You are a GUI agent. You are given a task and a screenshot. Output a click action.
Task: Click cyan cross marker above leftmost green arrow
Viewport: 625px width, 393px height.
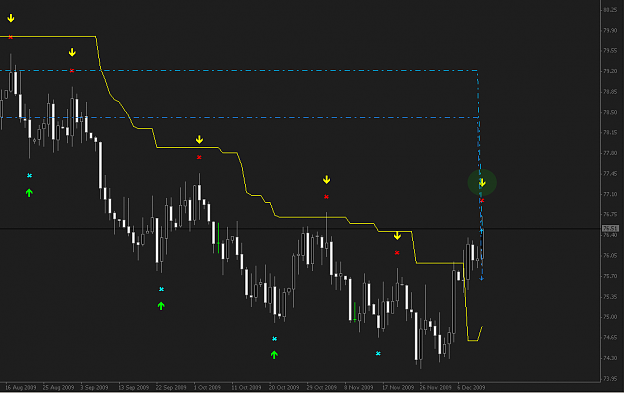(29, 175)
